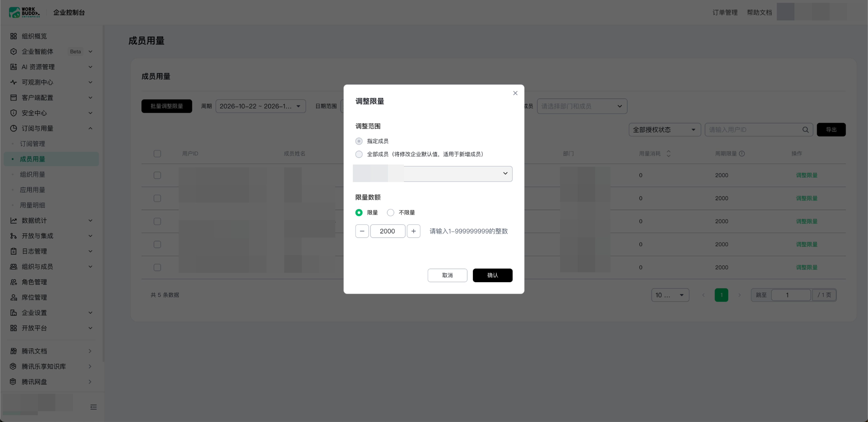Check the third table row checkbox
868x422 pixels.
157,221
